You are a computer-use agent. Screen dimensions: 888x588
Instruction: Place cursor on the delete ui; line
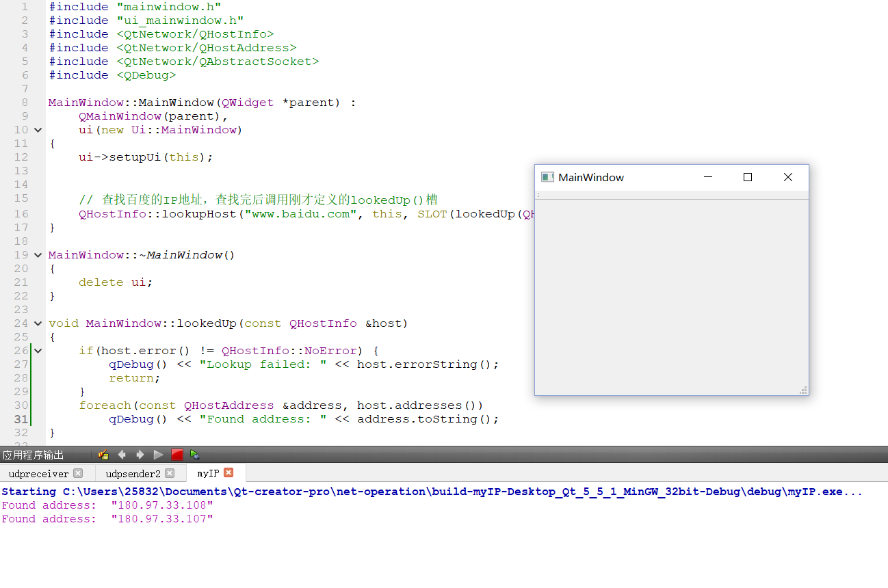coord(116,282)
